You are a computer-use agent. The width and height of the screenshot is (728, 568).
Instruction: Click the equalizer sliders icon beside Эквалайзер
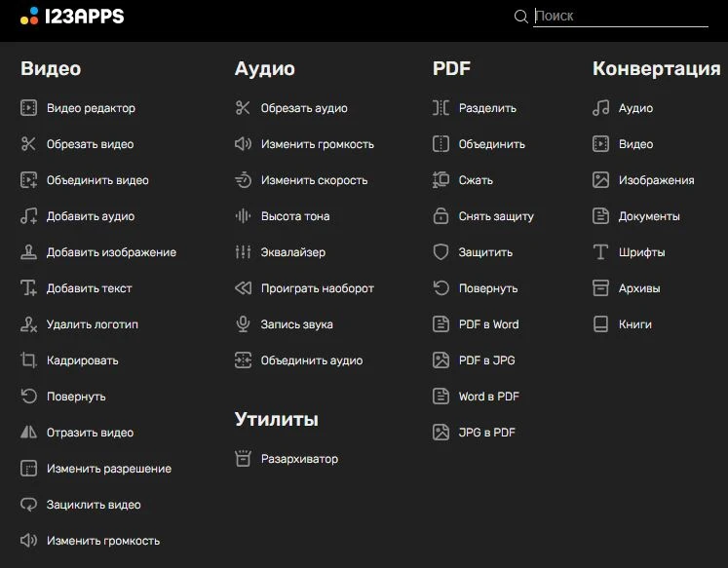[x=243, y=252]
